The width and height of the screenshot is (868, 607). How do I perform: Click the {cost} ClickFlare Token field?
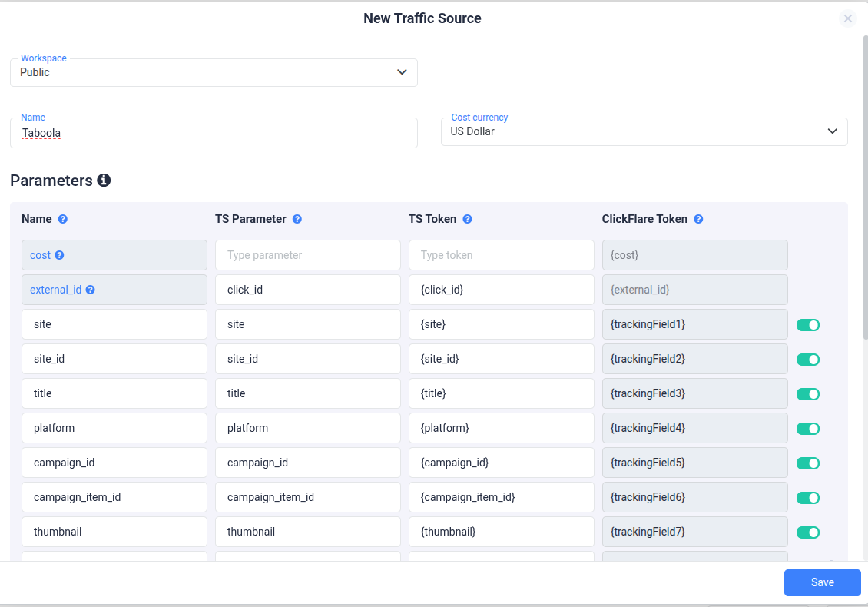coord(694,255)
